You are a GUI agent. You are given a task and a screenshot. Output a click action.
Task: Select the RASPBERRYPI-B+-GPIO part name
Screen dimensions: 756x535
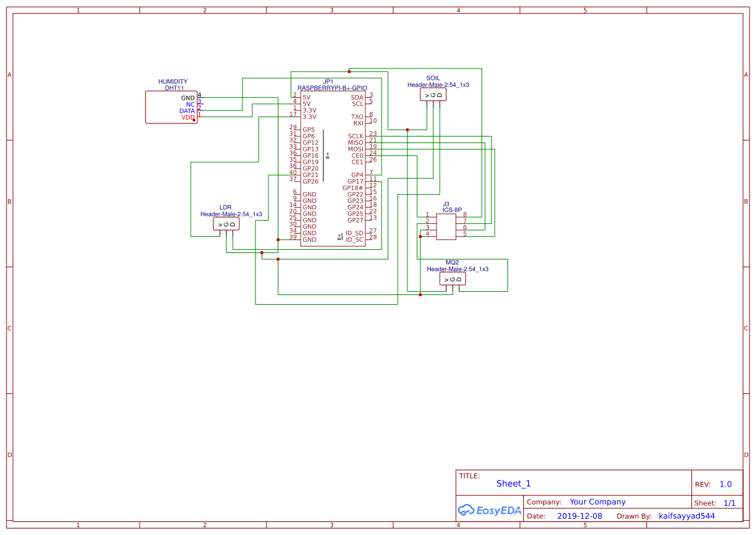point(332,88)
